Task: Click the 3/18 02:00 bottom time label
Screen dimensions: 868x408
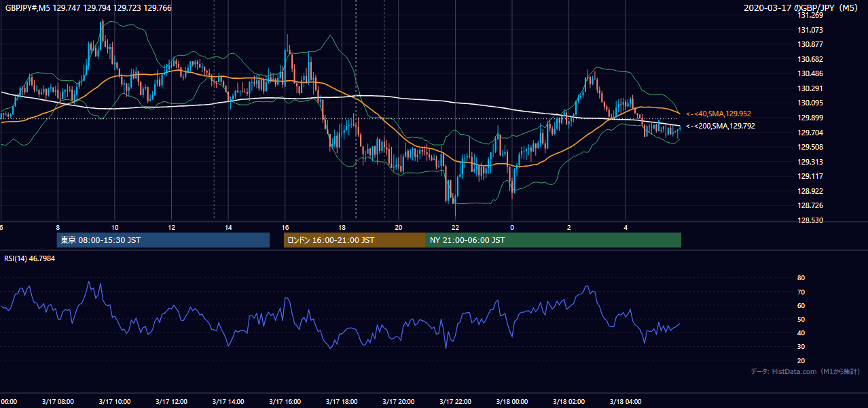Action: click(568, 401)
